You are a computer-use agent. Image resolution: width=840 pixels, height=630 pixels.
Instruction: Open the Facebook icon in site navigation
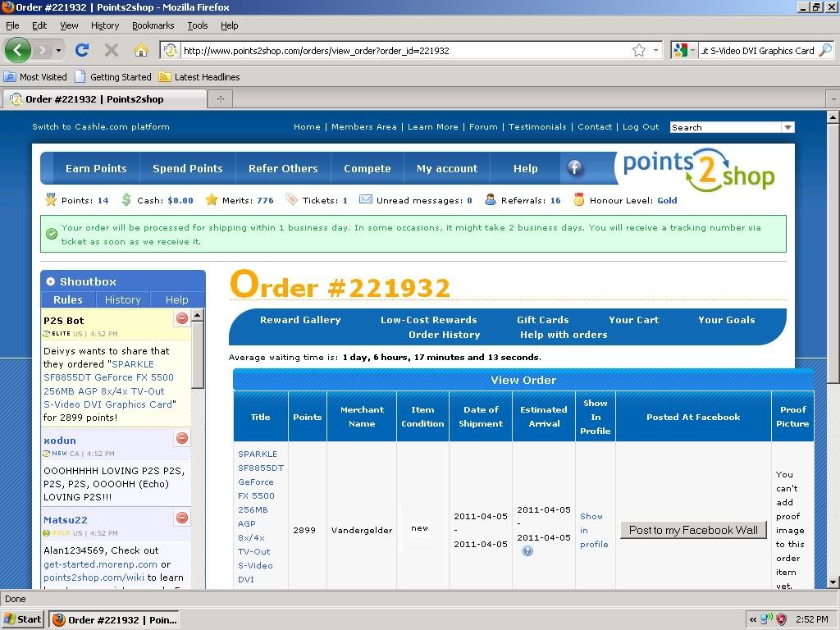click(574, 167)
